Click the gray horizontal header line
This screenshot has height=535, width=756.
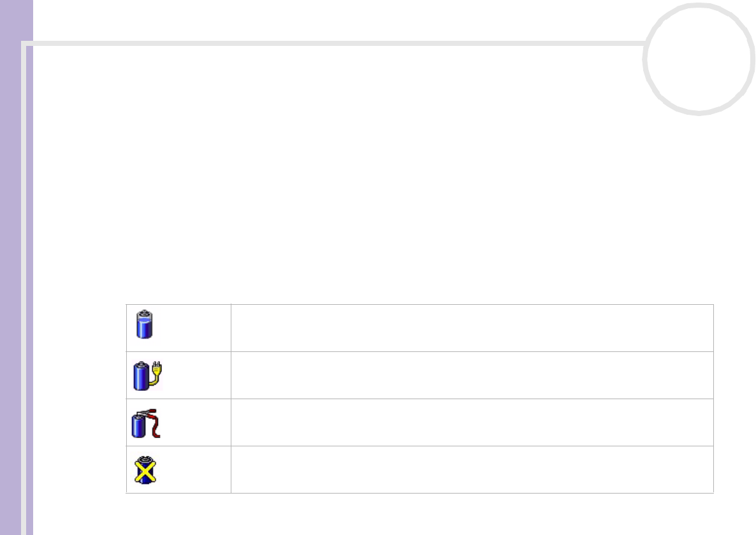click(x=335, y=43)
